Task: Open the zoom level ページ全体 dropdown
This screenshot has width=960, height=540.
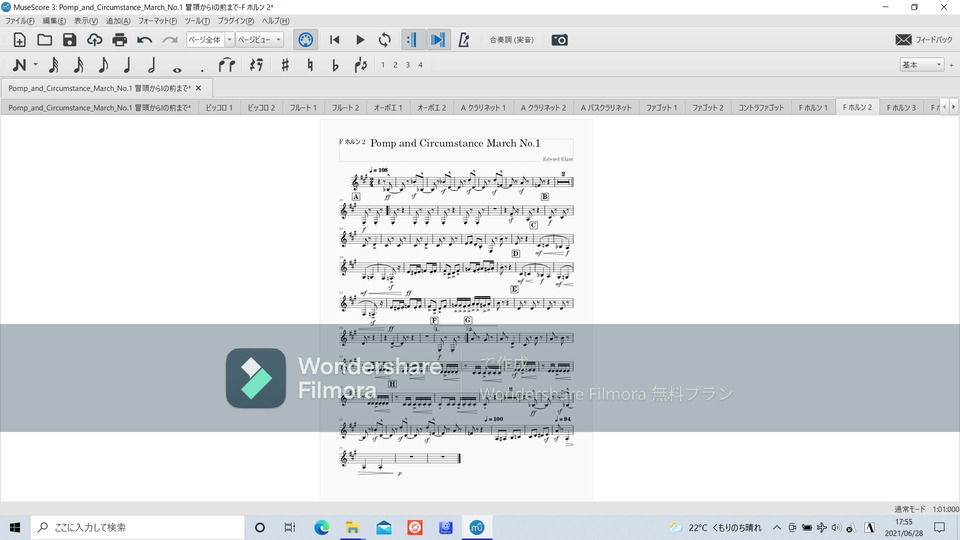Action: click(210, 40)
